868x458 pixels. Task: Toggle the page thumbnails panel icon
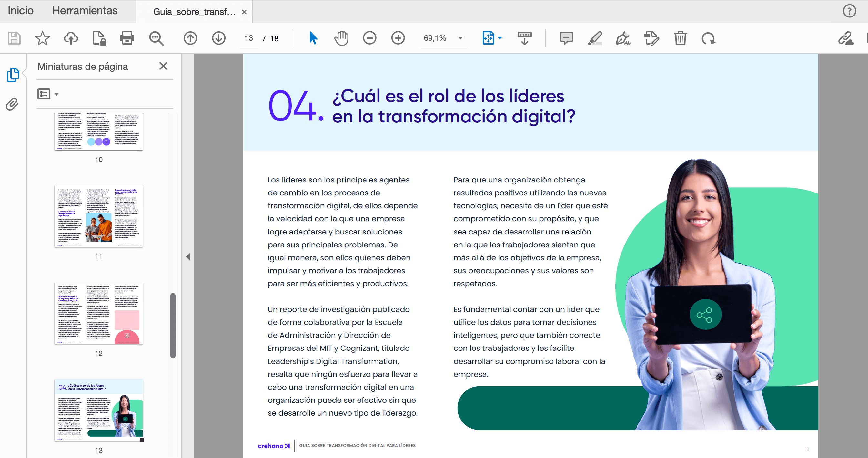pyautogui.click(x=13, y=75)
